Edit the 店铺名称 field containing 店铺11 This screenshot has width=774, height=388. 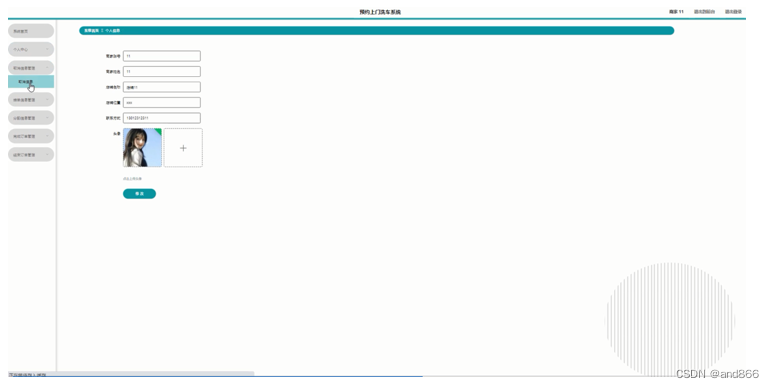pos(162,87)
